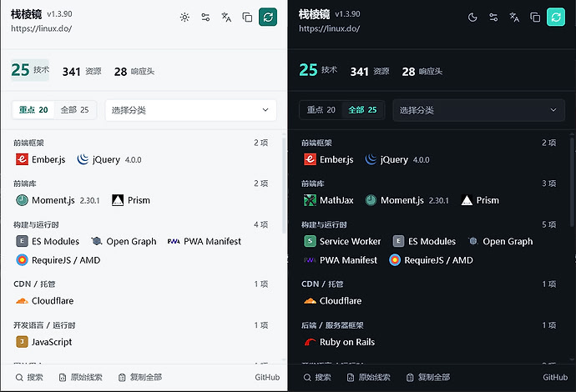Click Ember.js icon in light panel
The height and width of the screenshot is (392, 576).
point(22,159)
